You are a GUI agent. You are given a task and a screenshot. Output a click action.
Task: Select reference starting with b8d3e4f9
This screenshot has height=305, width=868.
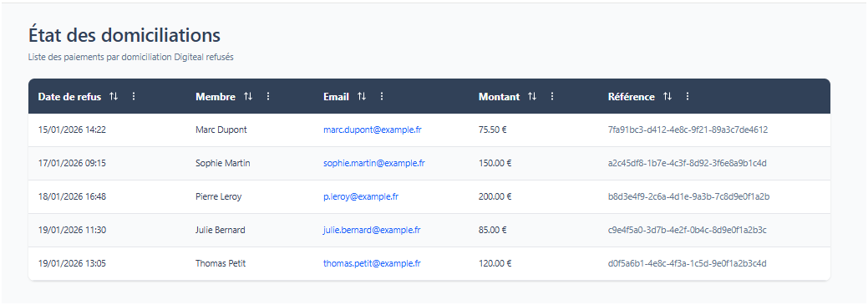tap(688, 196)
